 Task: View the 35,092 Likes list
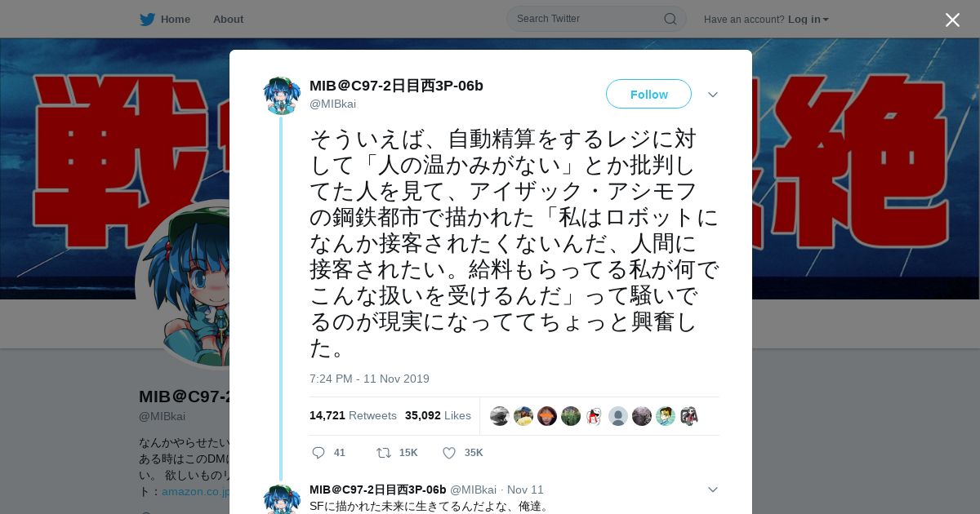pos(438,415)
